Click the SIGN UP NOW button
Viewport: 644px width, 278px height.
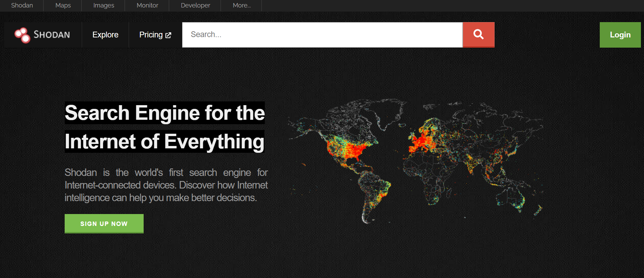point(104,224)
